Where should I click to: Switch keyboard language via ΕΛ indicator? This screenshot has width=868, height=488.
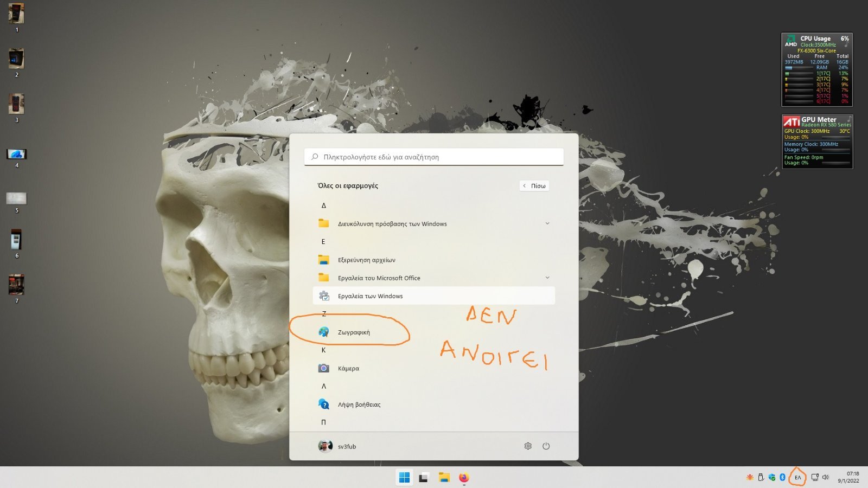tap(797, 478)
